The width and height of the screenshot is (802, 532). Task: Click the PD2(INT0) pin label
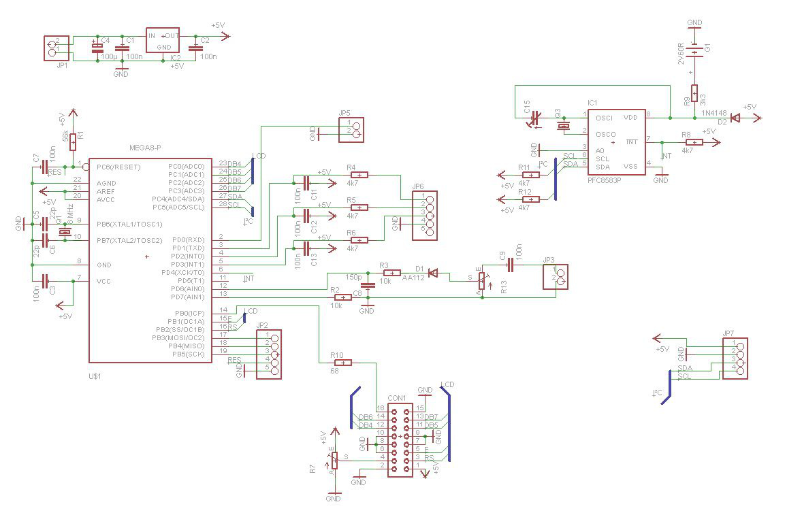[x=188, y=256]
